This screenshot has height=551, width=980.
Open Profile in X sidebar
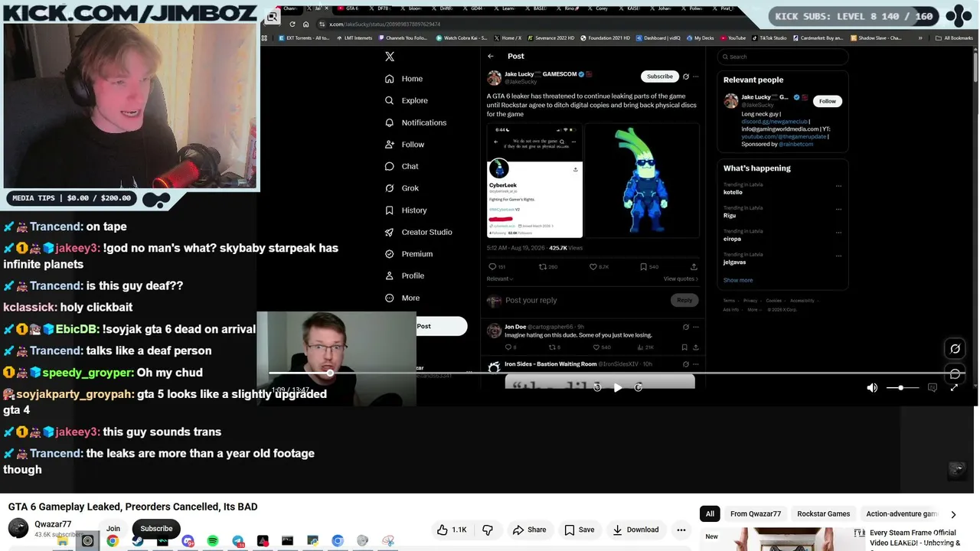(404, 275)
